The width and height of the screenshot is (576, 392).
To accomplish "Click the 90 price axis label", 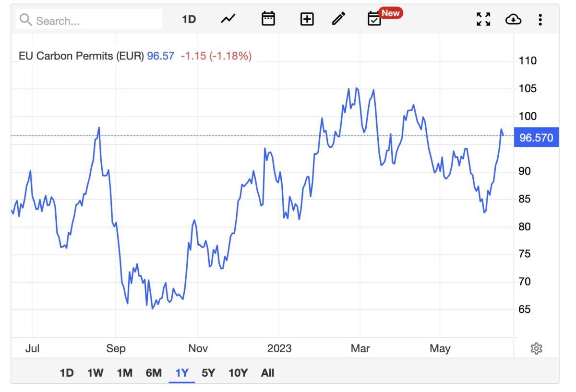I will 525,171.
